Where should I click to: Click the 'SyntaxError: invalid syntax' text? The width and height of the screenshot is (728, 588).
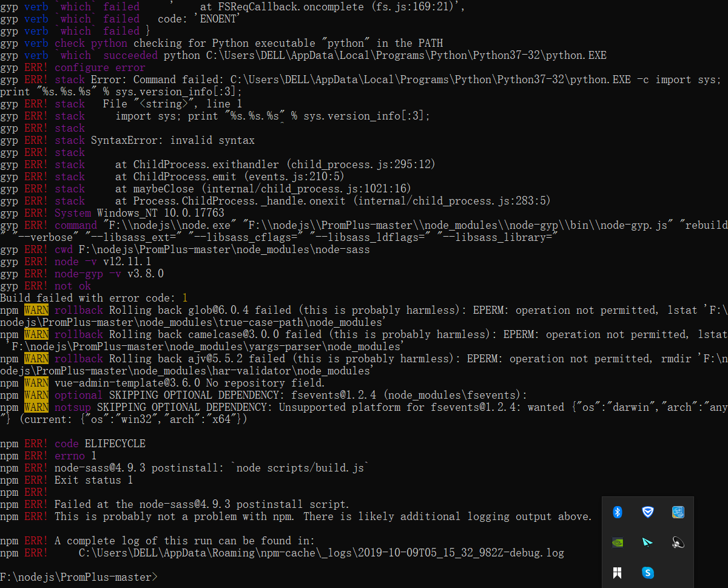(173, 140)
